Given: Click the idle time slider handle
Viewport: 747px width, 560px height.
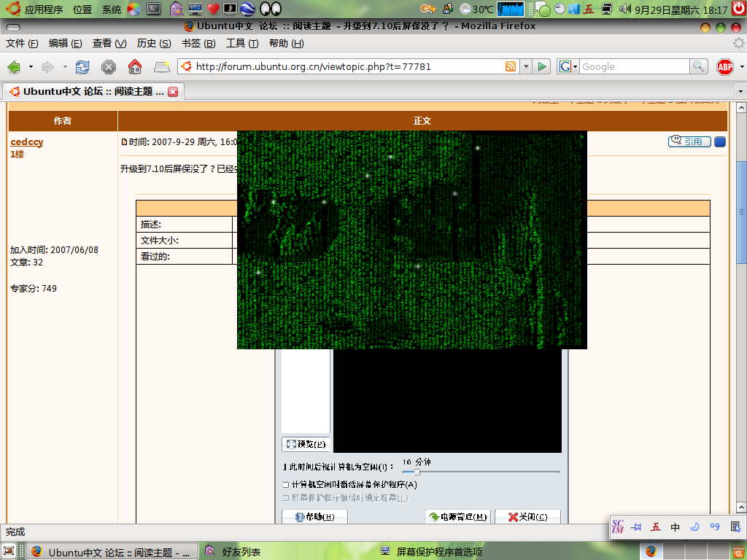Looking at the screenshot, I should point(417,472).
